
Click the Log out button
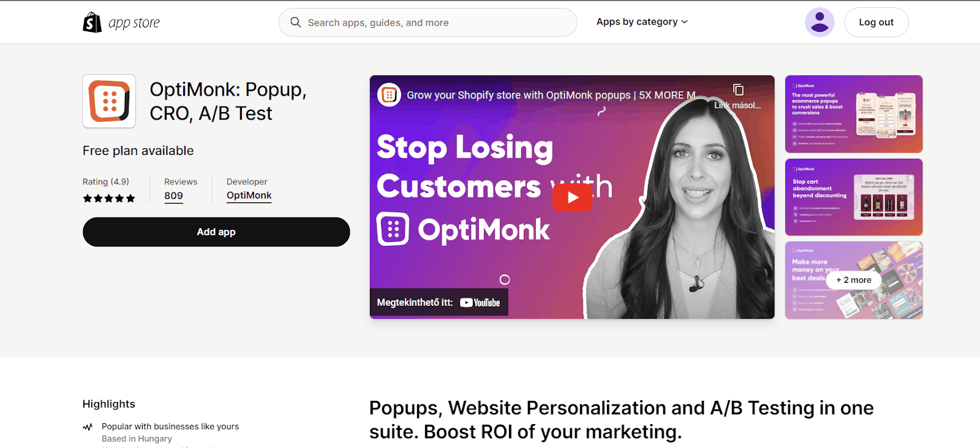[x=876, y=23]
